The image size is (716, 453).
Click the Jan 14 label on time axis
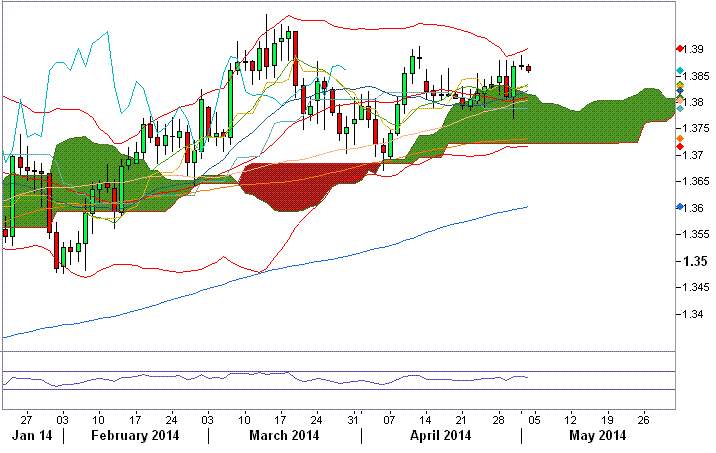(x=32, y=436)
